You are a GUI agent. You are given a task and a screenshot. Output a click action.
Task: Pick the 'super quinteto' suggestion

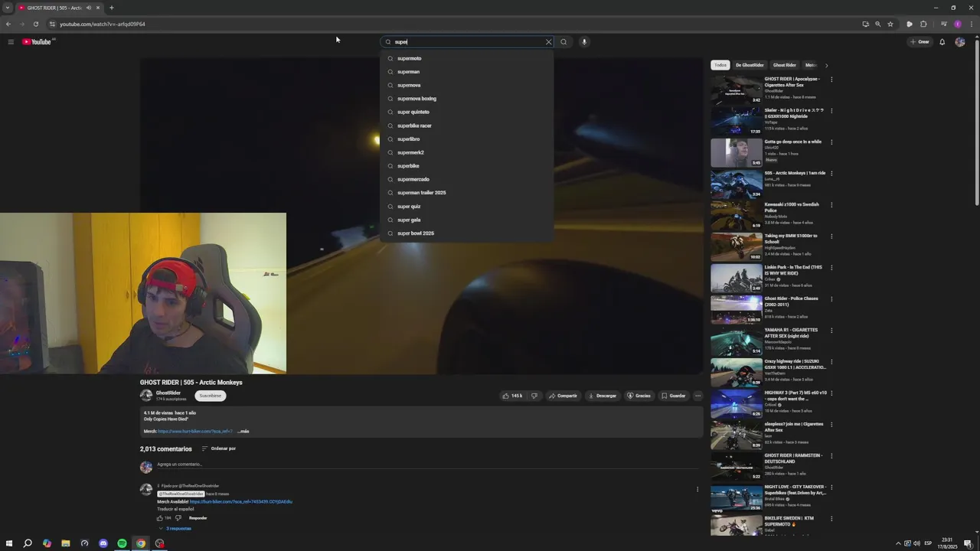467,112
